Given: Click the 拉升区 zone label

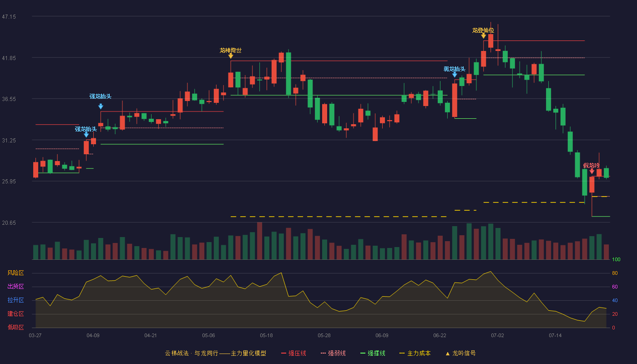Looking at the screenshot, I should point(15,300).
